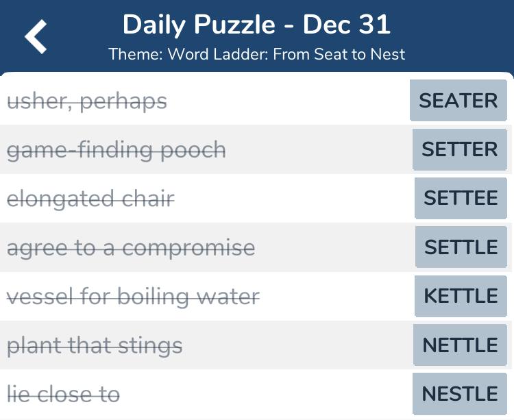The image size is (514, 420).
Task: Select the 'lie close to' clue
Action: coord(63,395)
